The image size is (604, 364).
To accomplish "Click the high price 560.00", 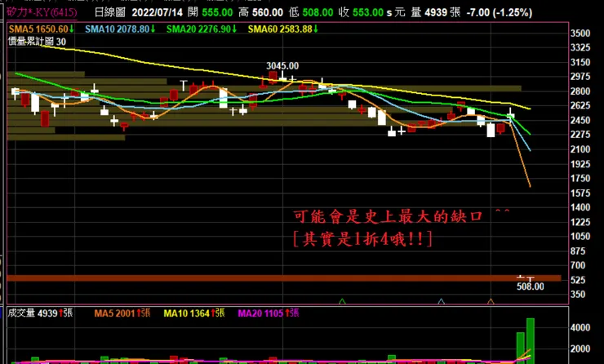I will pos(268,13).
